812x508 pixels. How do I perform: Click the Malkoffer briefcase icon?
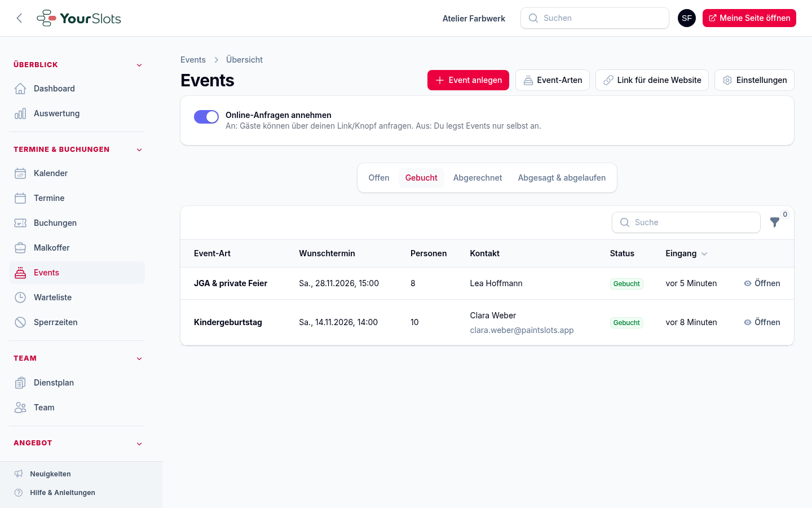pos(20,248)
